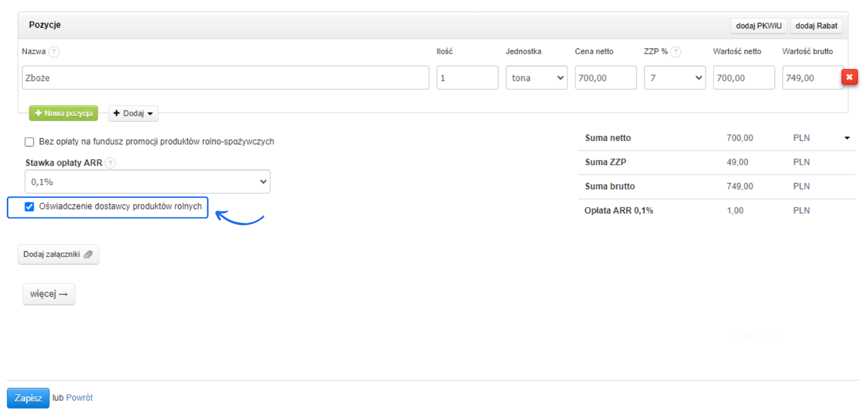Screen dimensions: 868x414
Task: Expand the Suma netto currency arrow
Action: pyautogui.click(x=847, y=138)
